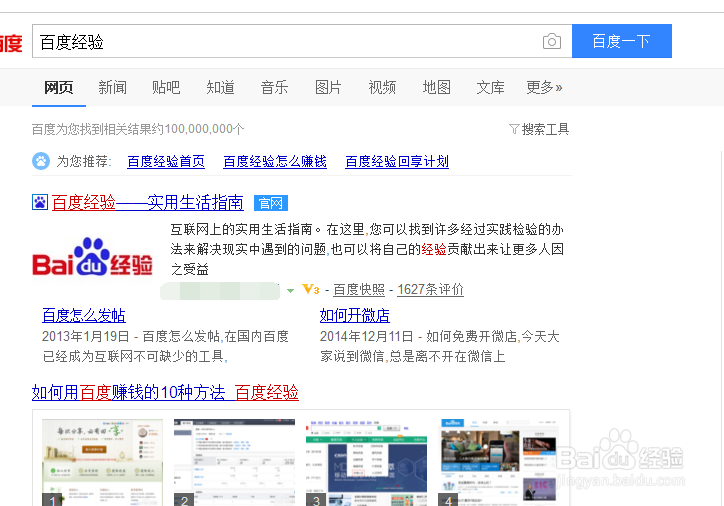
Task: Open the 音乐 tab
Action: coord(274,87)
